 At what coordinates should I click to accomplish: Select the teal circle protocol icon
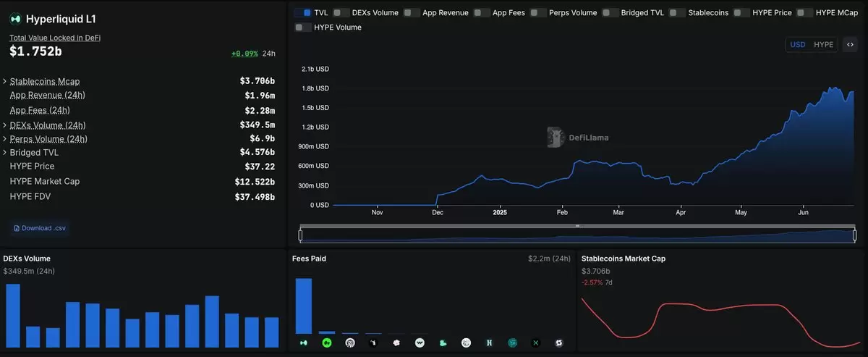coord(512,343)
